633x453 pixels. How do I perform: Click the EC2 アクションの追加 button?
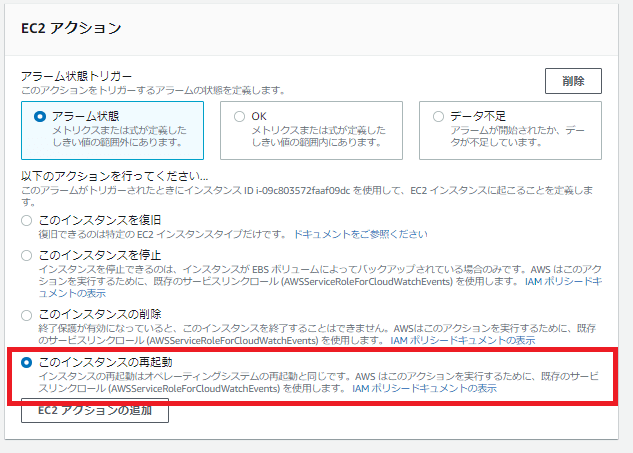95,411
